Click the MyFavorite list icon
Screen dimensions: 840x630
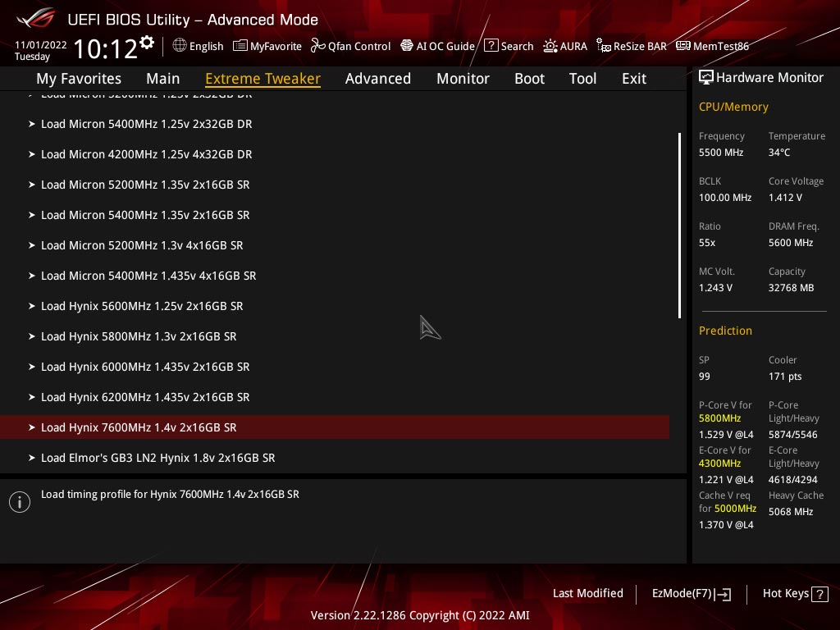(x=240, y=46)
